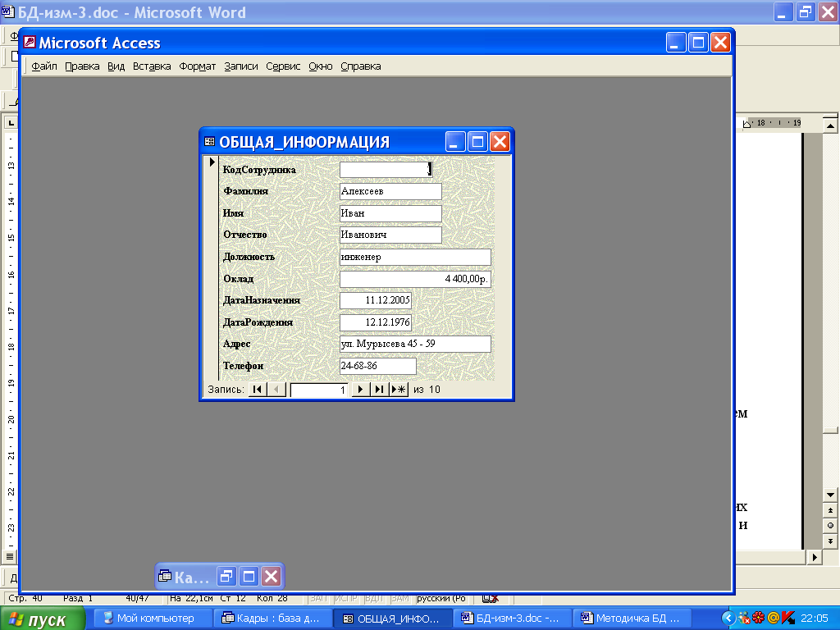
Task: Click the Отчество field containing Иванович
Action: tap(390, 235)
